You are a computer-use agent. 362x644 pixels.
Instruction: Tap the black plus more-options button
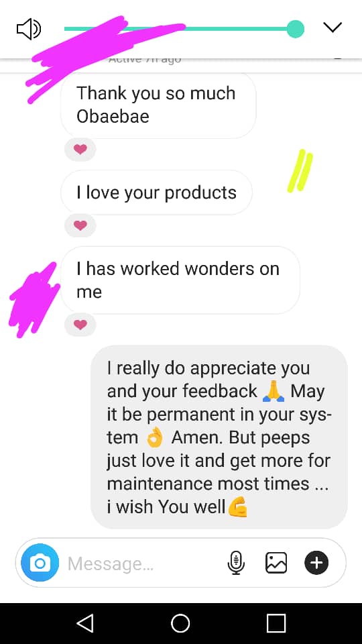(x=316, y=562)
